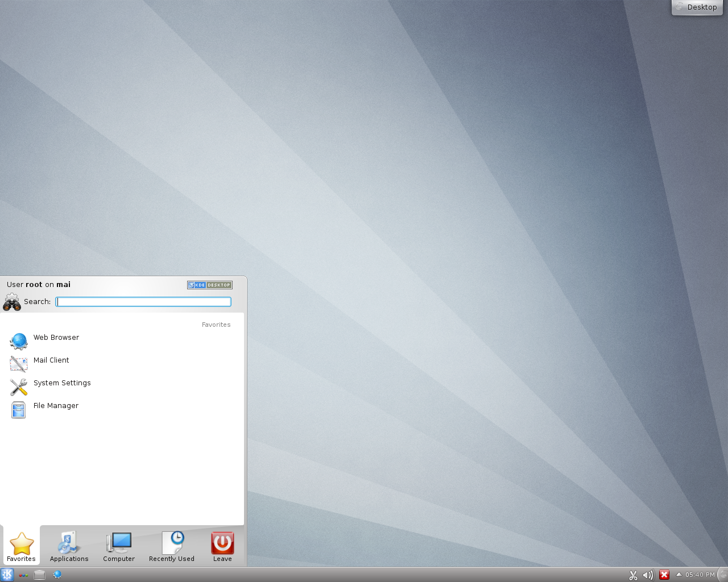Click the Klipper scissors tray icon
Image resolution: width=728 pixels, height=582 pixels.
click(x=633, y=575)
